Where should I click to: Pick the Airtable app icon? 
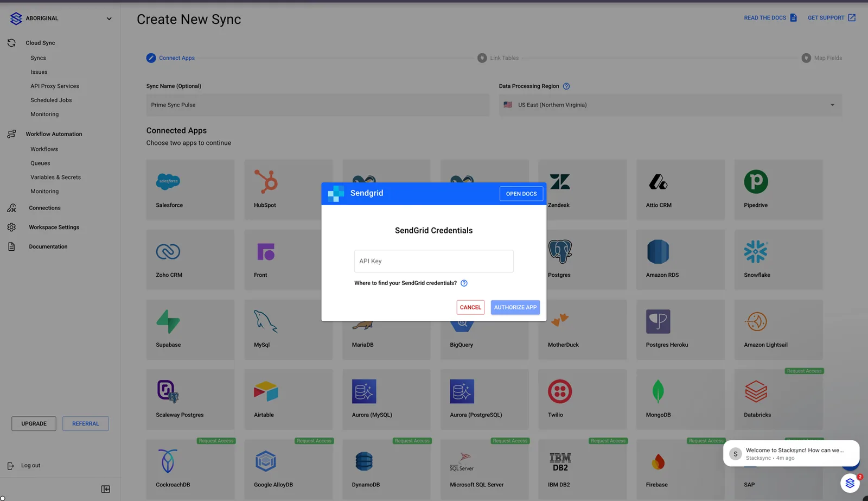(x=266, y=391)
